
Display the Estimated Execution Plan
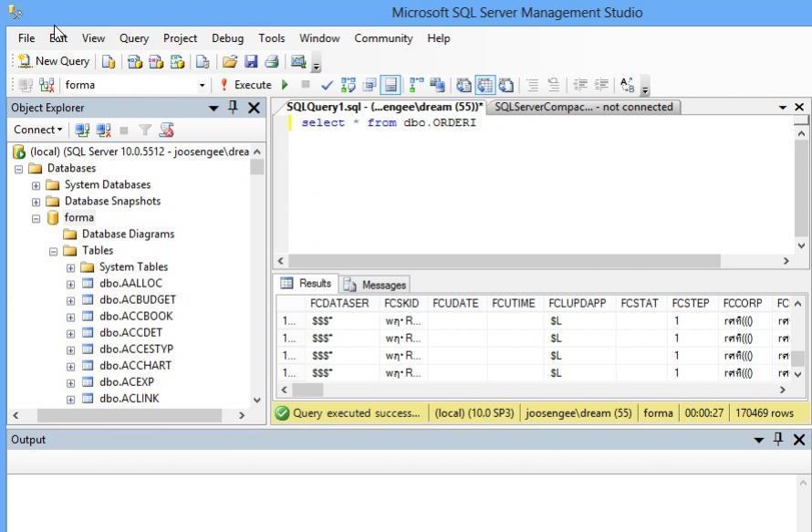(x=349, y=85)
